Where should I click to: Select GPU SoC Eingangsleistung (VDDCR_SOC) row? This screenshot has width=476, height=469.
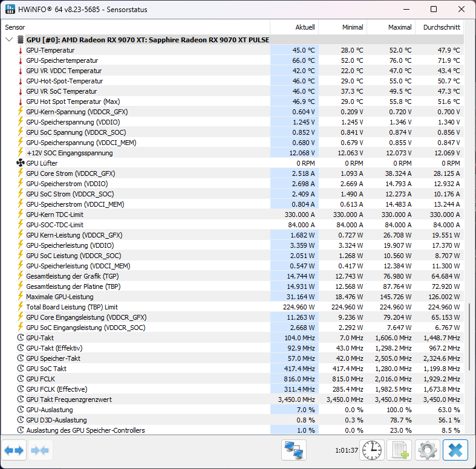(x=240, y=328)
